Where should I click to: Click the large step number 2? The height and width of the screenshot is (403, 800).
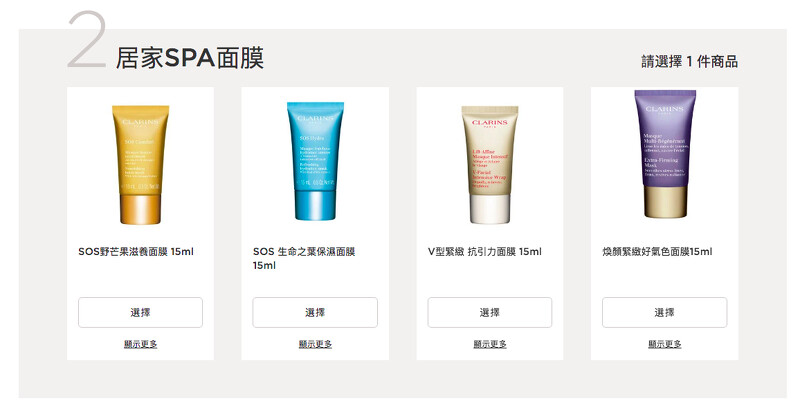[87, 39]
